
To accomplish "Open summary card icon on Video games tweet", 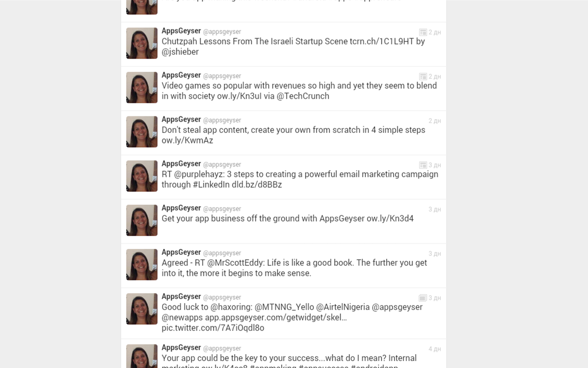I will click(x=423, y=76).
